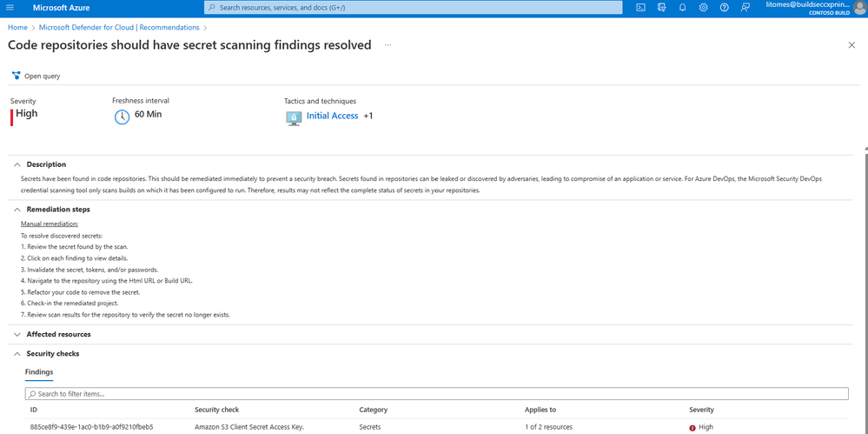Go to Home breadcrumb
868x434 pixels.
pos(17,27)
